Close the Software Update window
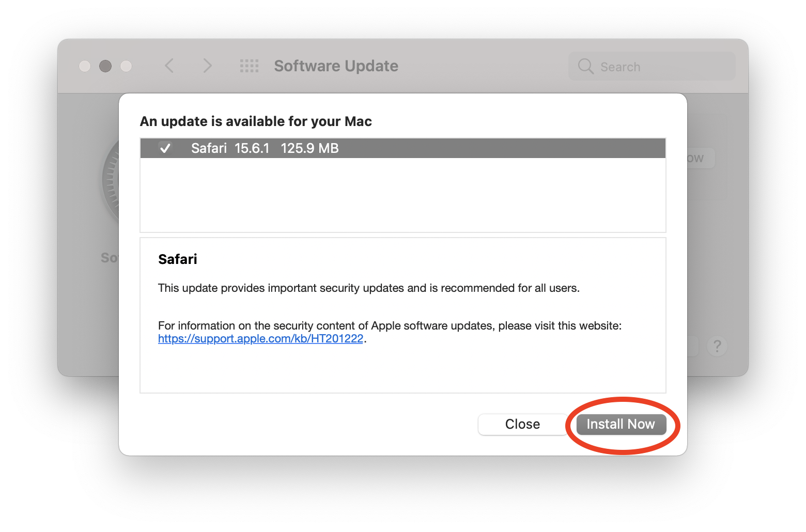 click(x=85, y=66)
